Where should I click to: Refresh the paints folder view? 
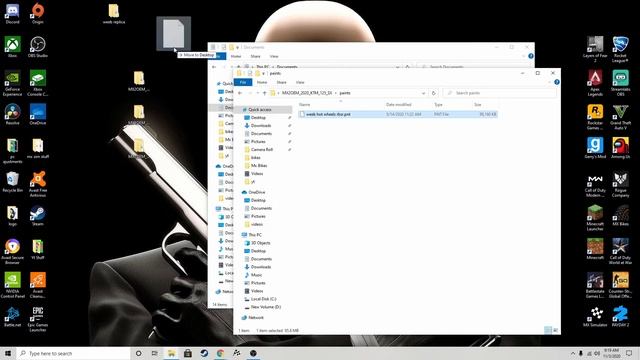pyautogui.click(x=434, y=93)
